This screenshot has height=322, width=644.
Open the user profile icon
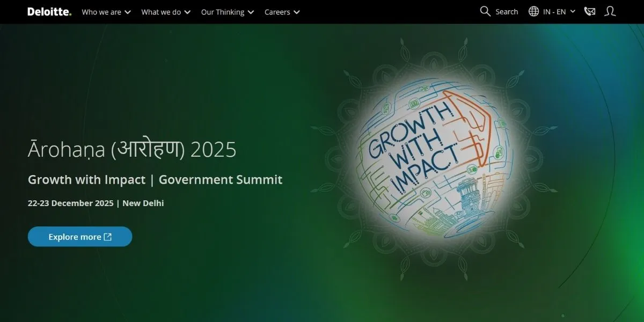[x=610, y=11]
